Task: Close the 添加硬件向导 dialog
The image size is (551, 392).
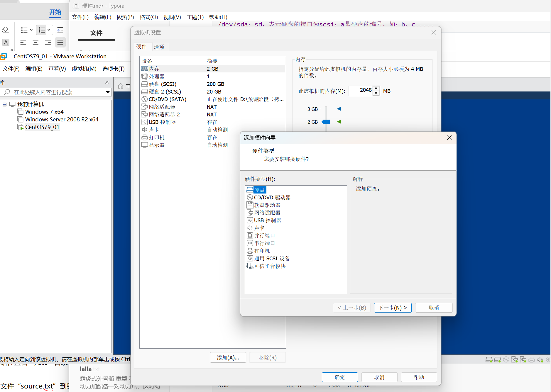Action: 449,138
